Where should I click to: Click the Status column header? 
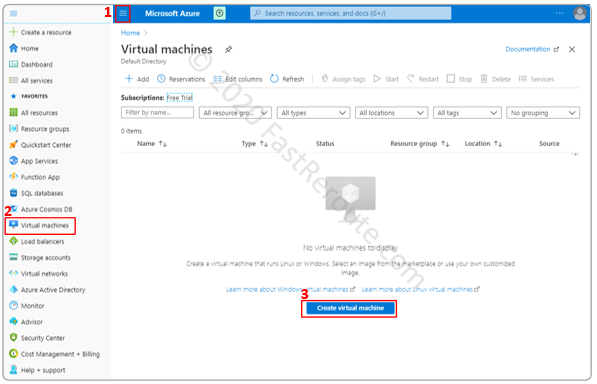point(325,143)
